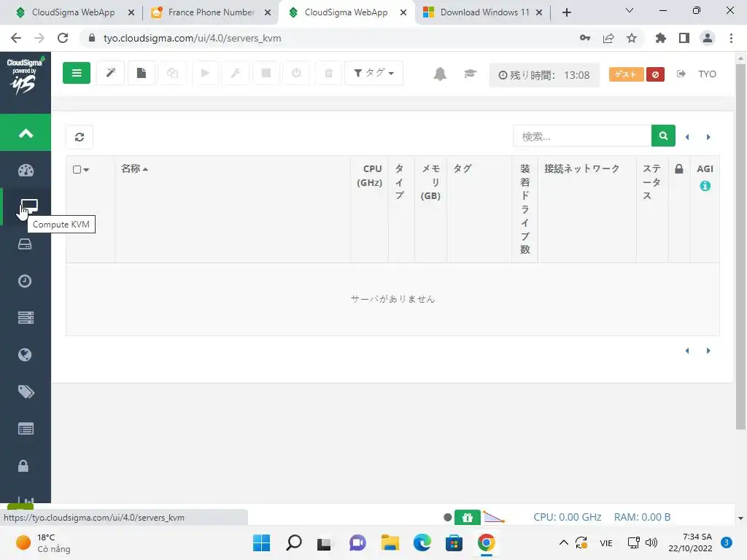The height and width of the screenshot is (560, 747).
Task: Open File Explorer from taskbar
Action: (390, 542)
